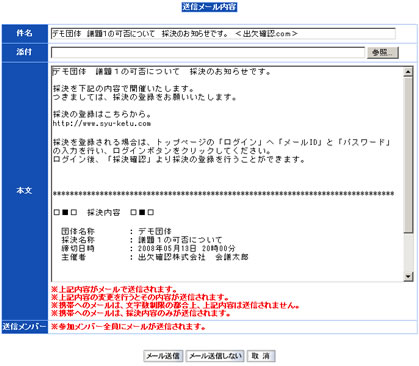Click the body scrollbar up arrow
This screenshot has width=419, height=366.
[x=408, y=71]
